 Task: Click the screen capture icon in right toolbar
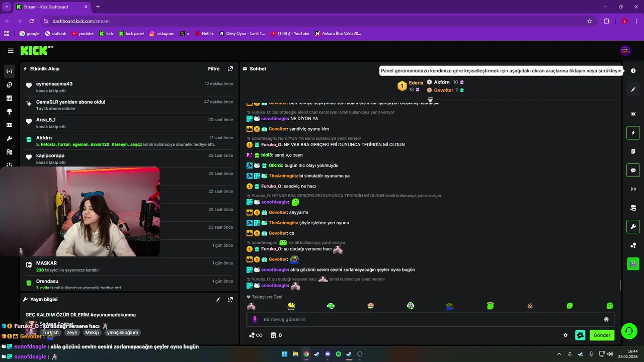[x=633, y=114]
